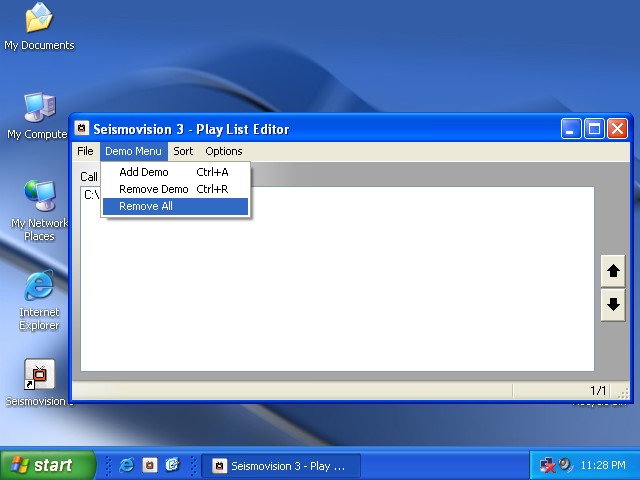Viewport: 640px width, 480px height.
Task: Click the Start button
Action: point(48,465)
